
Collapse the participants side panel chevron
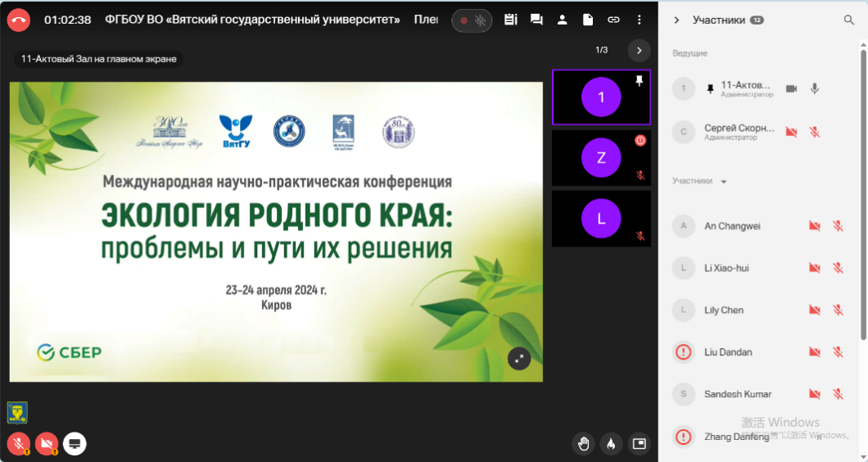pyautogui.click(x=676, y=20)
